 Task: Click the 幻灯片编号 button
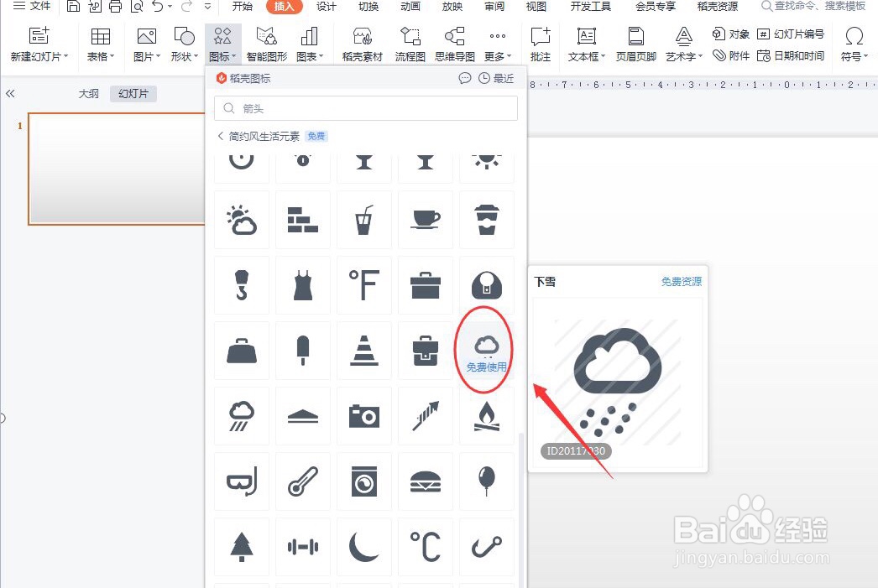[x=791, y=34]
